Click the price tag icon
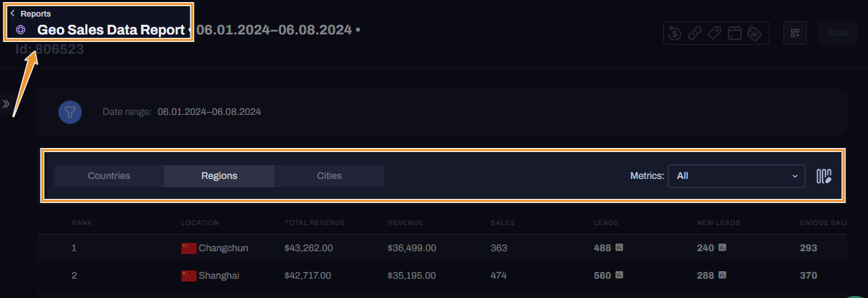This screenshot has width=868, height=298. 715,33
